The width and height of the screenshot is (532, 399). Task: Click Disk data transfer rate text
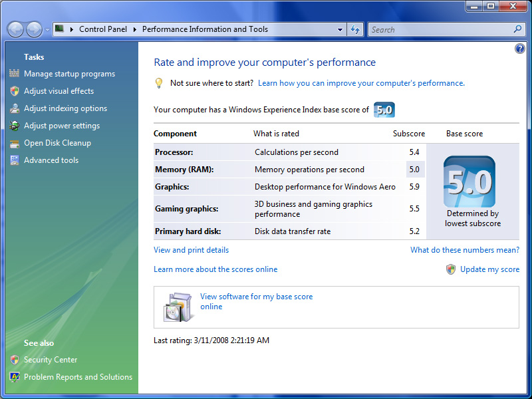(x=293, y=231)
